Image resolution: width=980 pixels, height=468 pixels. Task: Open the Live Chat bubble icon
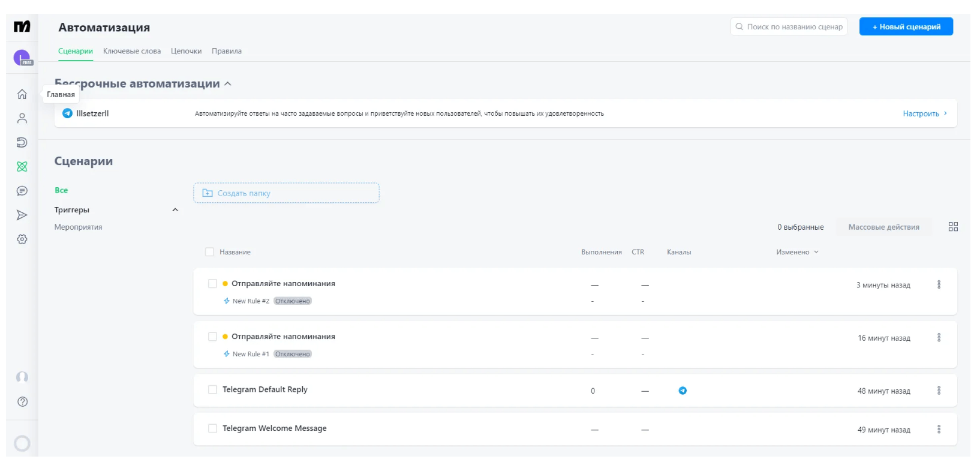[x=22, y=191]
